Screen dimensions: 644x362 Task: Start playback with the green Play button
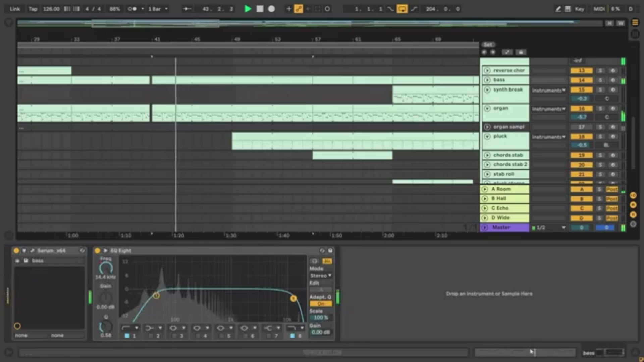click(248, 9)
